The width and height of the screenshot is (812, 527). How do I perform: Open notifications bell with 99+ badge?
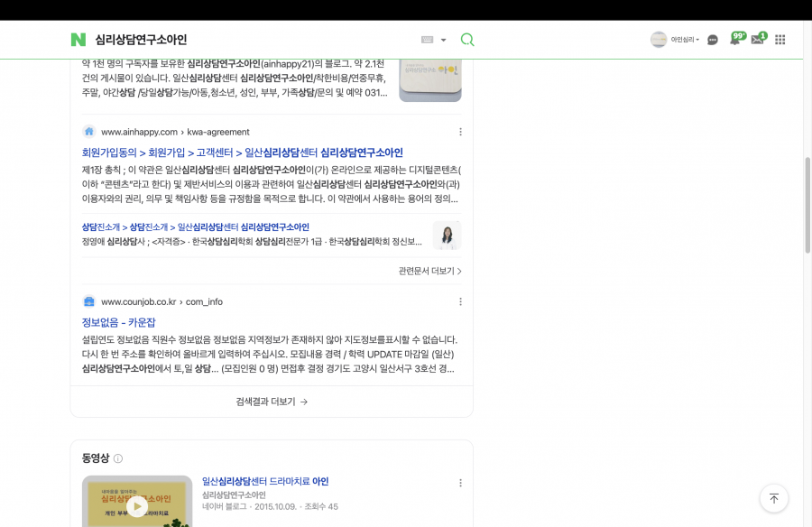(735, 40)
